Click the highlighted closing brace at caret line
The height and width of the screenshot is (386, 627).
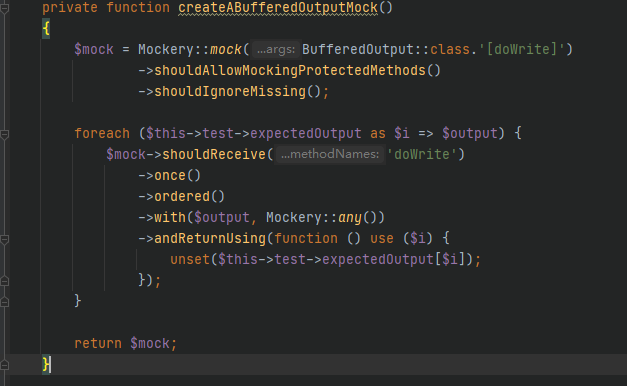pos(46,364)
